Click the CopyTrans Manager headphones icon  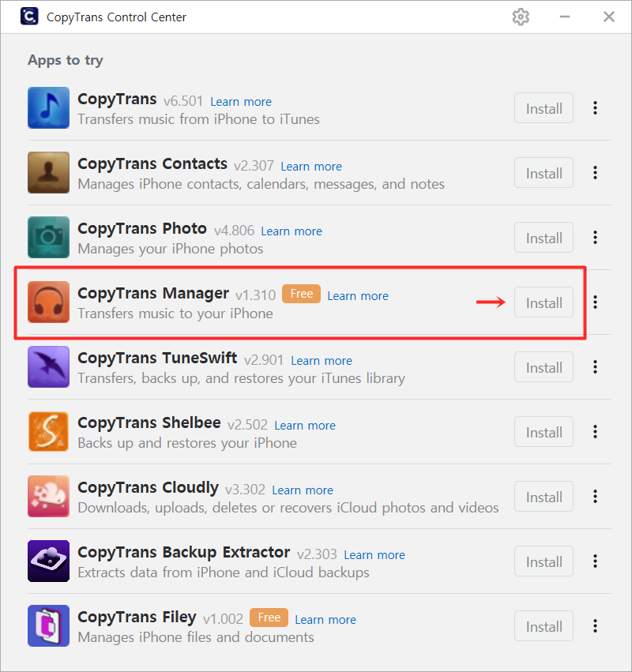[48, 302]
